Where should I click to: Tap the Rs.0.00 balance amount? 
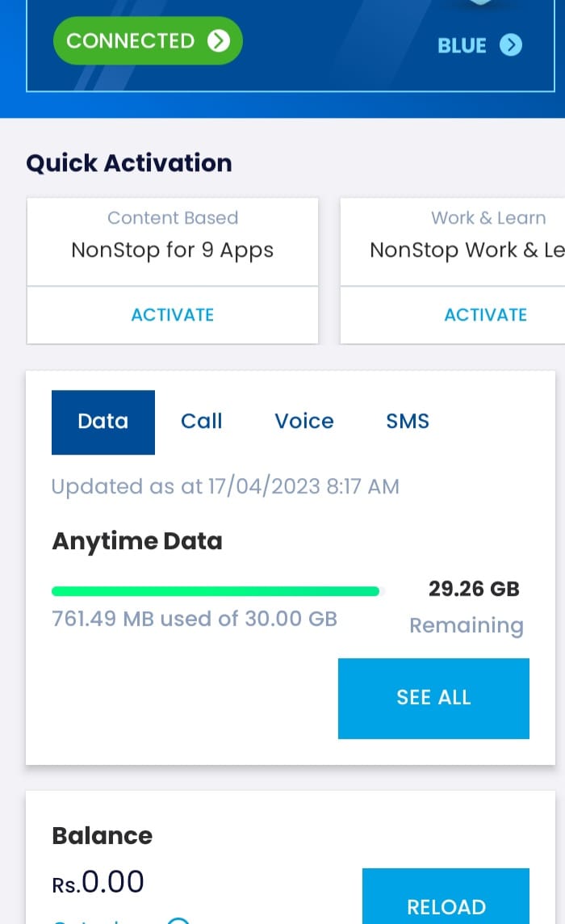[x=98, y=882]
